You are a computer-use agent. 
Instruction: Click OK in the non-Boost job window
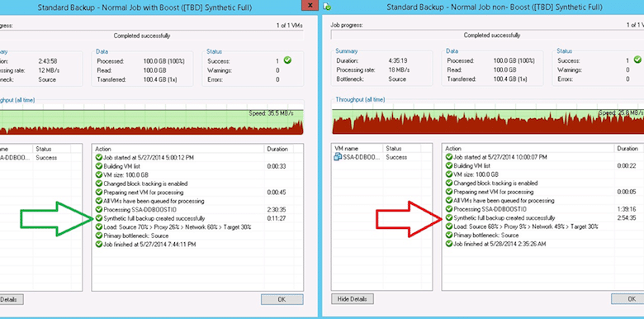[x=627, y=299]
